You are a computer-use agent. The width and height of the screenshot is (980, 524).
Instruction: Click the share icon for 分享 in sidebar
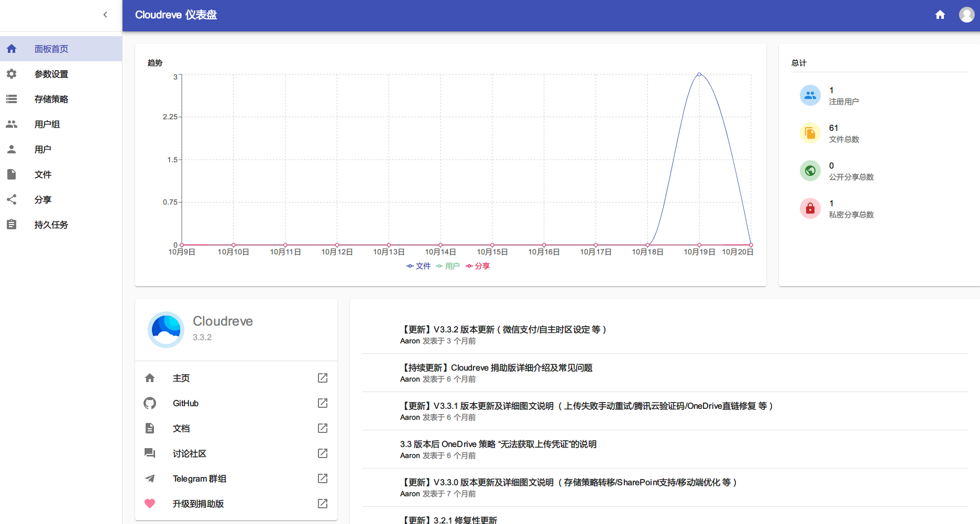12,199
